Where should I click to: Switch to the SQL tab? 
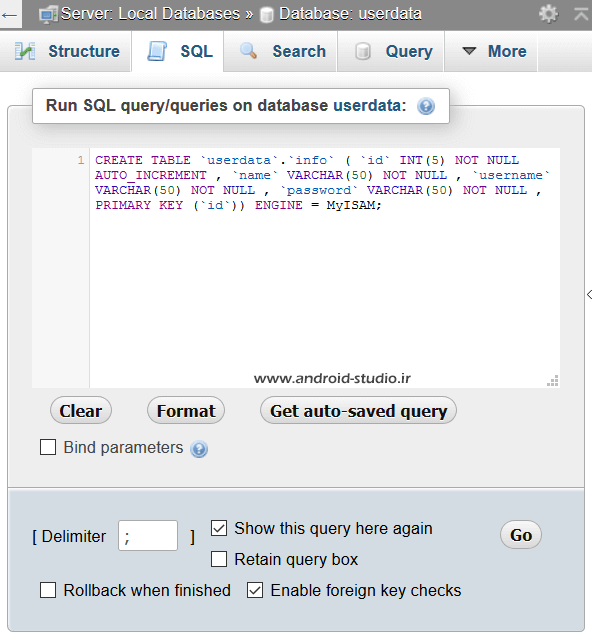178,51
